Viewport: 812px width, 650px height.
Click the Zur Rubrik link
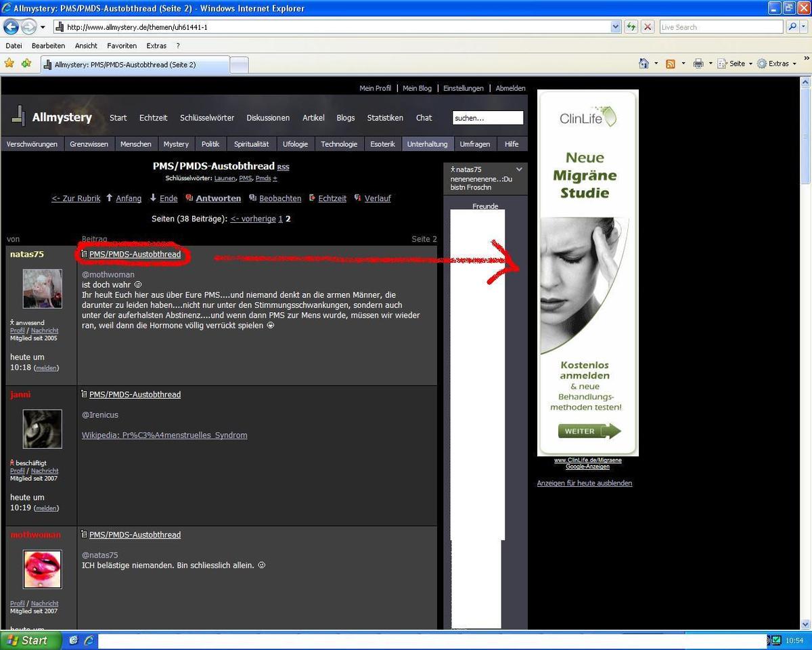point(76,198)
